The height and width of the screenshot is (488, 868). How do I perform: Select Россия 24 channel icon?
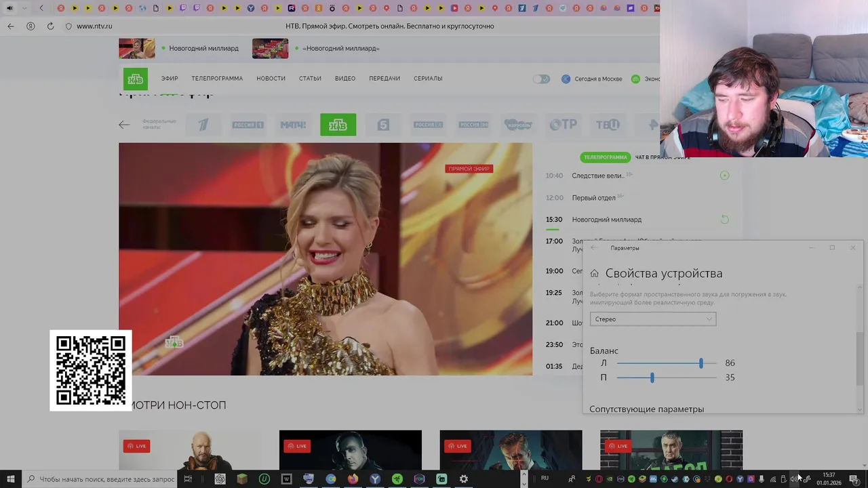(473, 125)
